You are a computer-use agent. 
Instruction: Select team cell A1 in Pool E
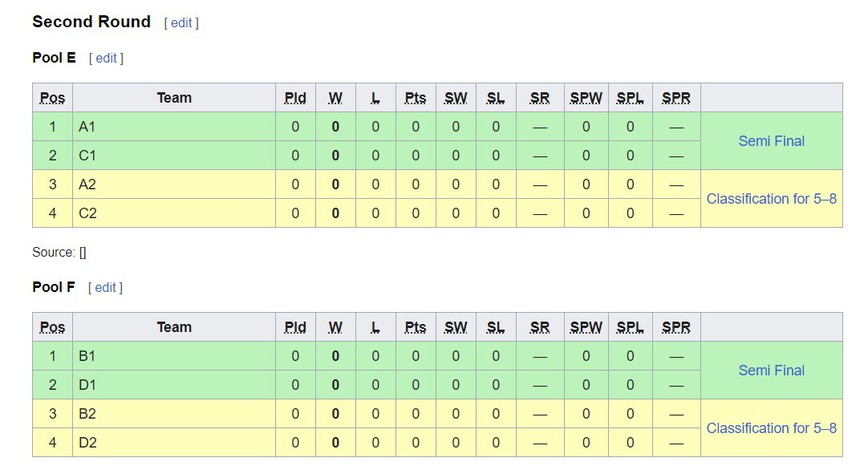tap(87, 127)
